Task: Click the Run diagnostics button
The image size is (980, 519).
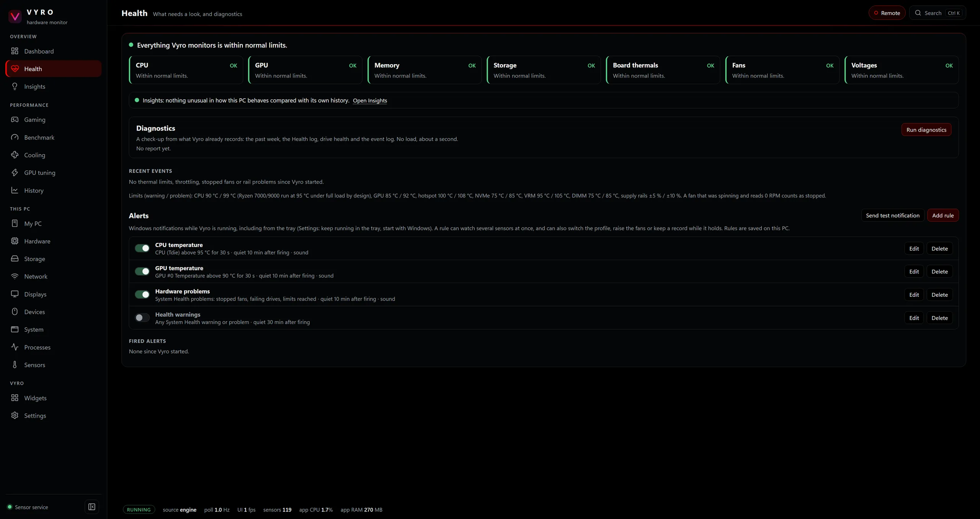Action: [x=926, y=130]
